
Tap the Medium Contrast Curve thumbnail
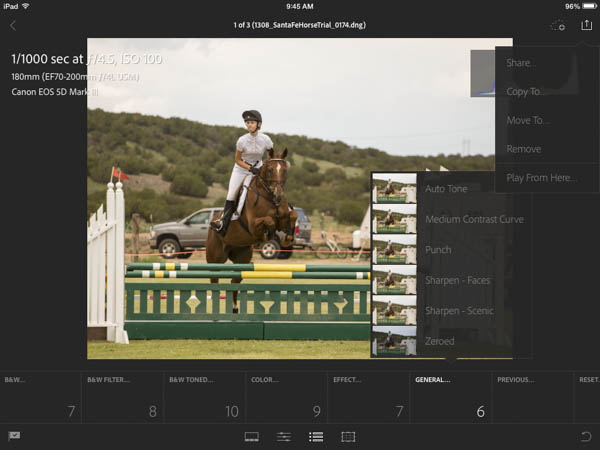click(x=395, y=219)
